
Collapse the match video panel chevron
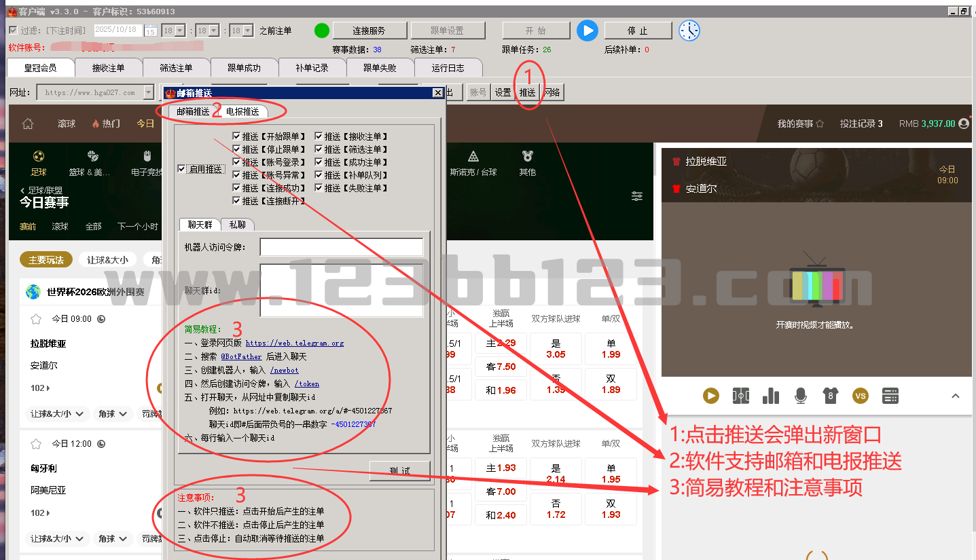[x=955, y=396]
